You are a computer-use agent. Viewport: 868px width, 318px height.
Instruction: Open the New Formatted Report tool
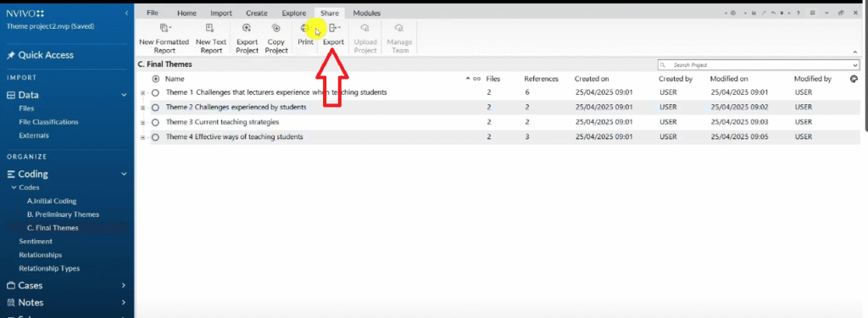click(164, 38)
